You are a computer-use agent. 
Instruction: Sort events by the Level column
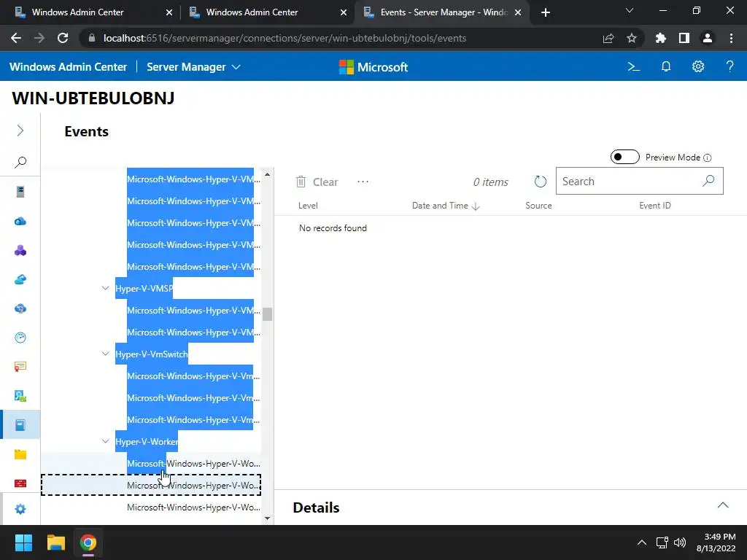coord(308,206)
